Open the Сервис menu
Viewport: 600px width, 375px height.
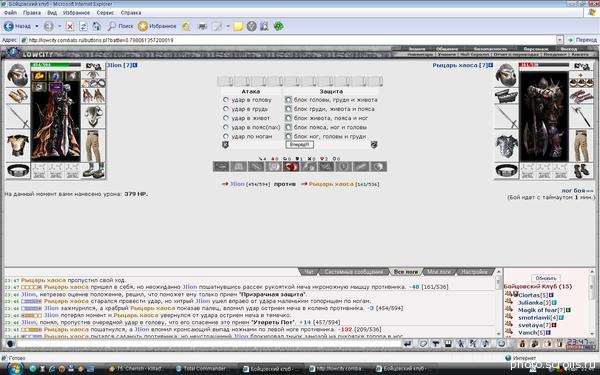click(105, 13)
